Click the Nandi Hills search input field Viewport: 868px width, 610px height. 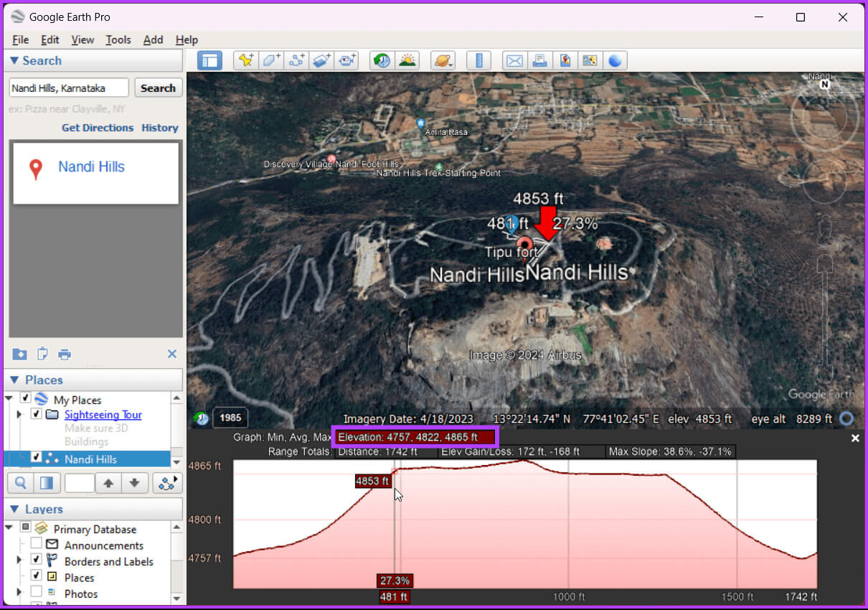(x=69, y=88)
